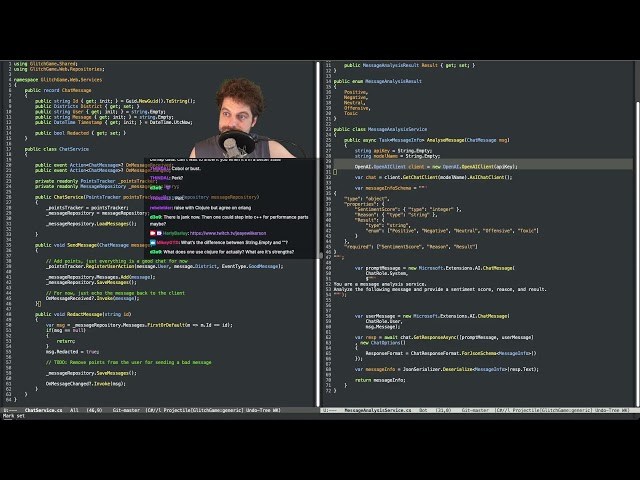Click Projectile[GlitchGame:generic] in left mode line
The width and height of the screenshot is (640, 480).
203,410
